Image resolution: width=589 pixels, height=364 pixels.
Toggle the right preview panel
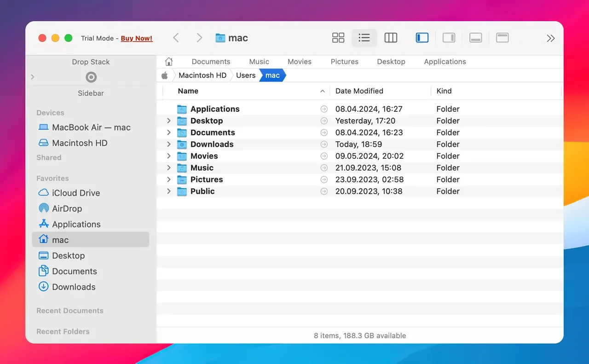(449, 38)
